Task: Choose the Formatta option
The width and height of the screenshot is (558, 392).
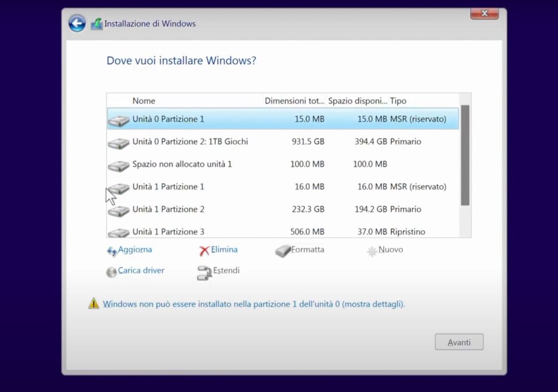Action: click(x=307, y=250)
